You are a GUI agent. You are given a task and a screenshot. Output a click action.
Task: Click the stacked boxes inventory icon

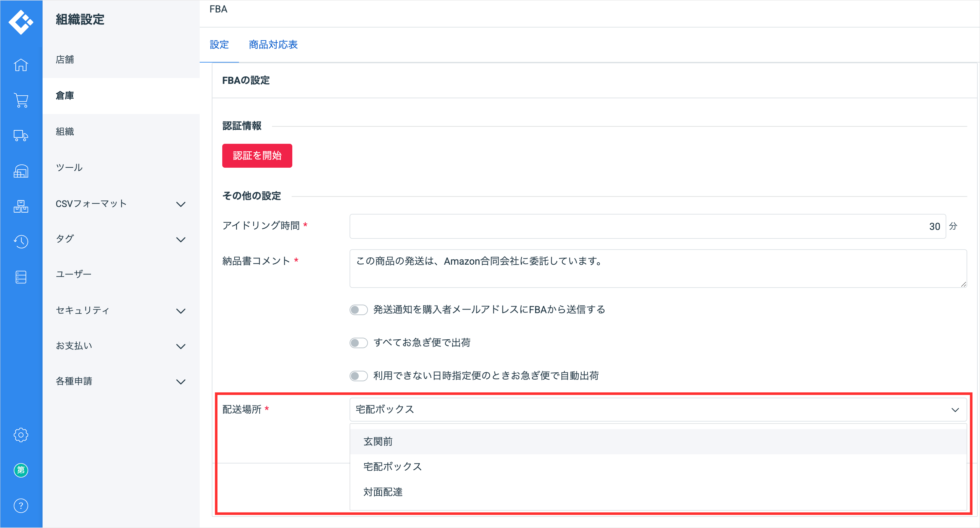(x=21, y=206)
